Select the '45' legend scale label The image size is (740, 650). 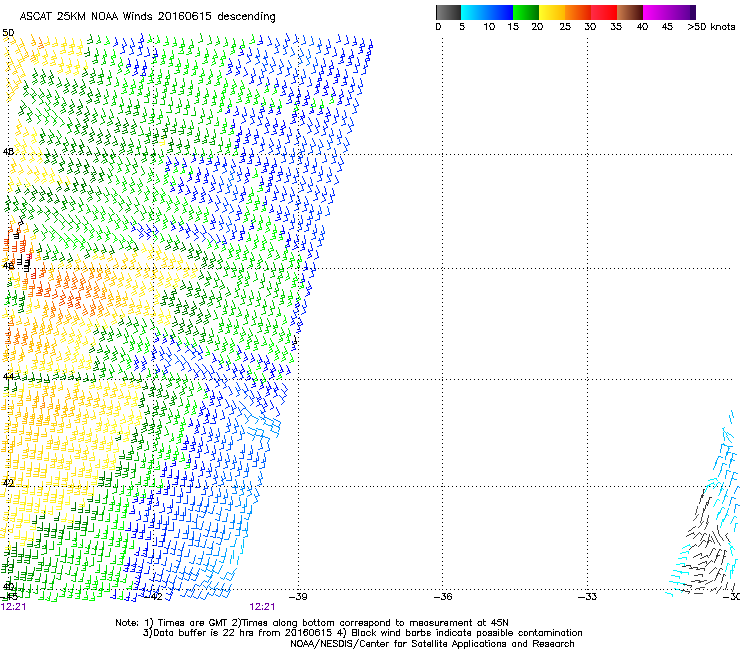pyautogui.click(x=667, y=27)
